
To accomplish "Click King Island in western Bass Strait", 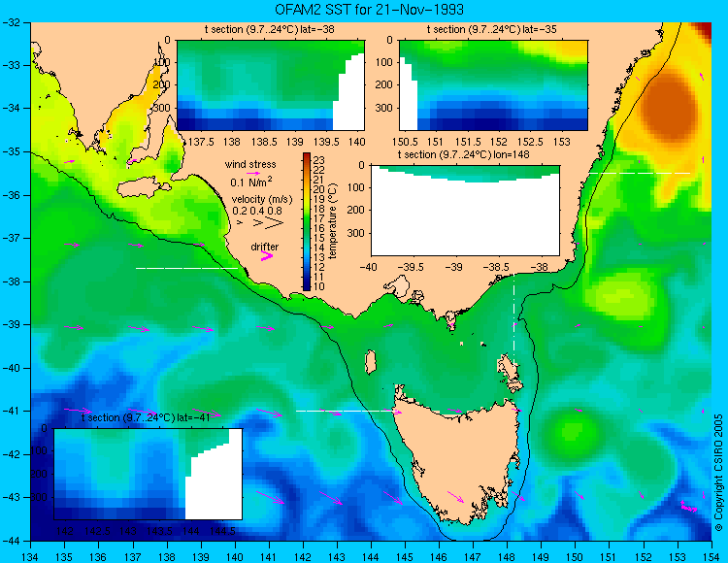I will (370, 362).
